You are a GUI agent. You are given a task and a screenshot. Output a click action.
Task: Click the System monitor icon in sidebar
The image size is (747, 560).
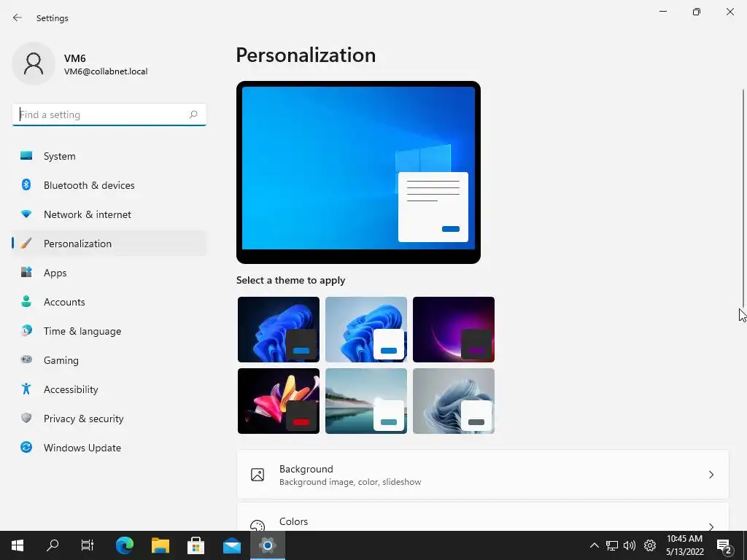tap(26, 156)
